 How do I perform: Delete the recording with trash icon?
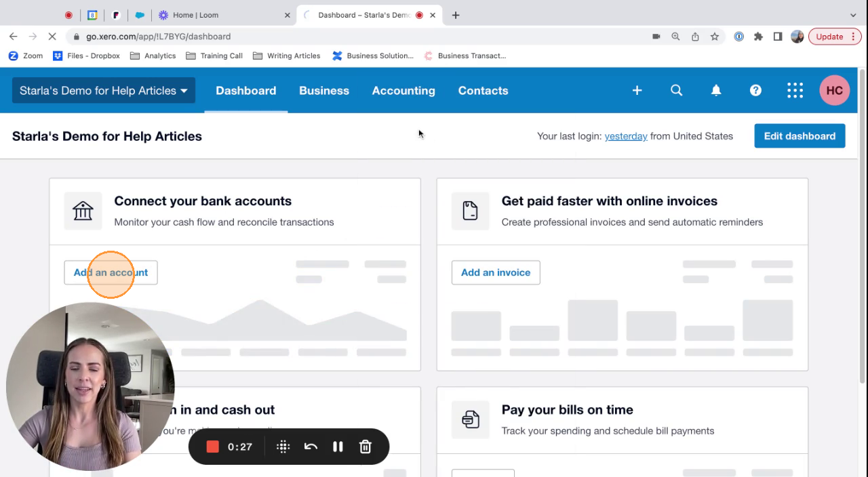(x=365, y=447)
